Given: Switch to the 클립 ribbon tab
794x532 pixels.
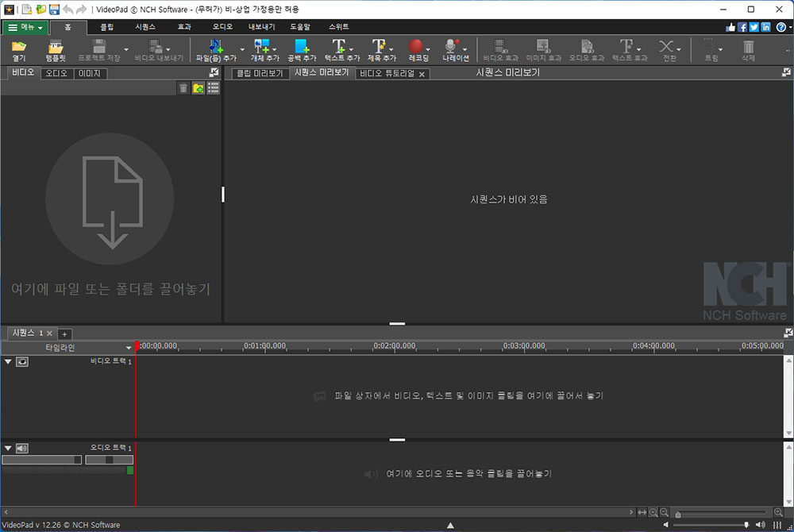Looking at the screenshot, I should click(107, 27).
